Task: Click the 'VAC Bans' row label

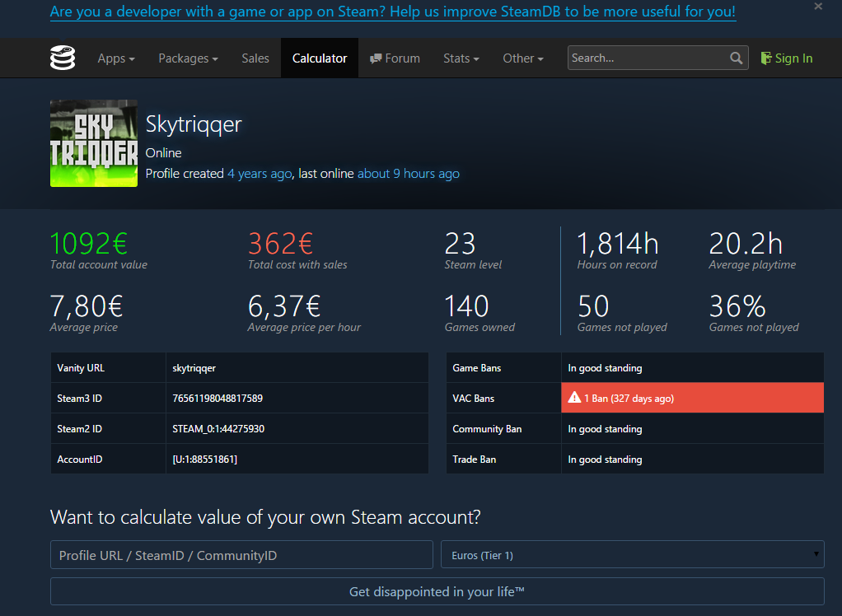Action: click(x=473, y=398)
